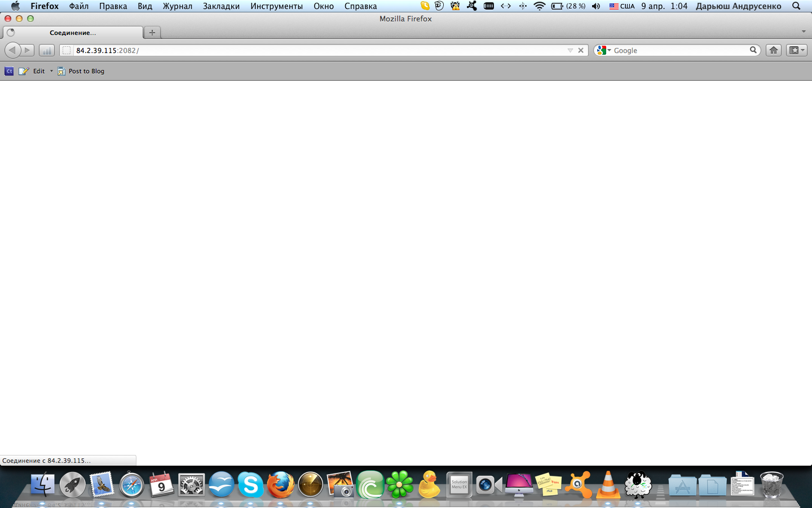Screen dimensions: 812x508
Task: Stop loading with the X in address bar
Action: (x=581, y=50)
